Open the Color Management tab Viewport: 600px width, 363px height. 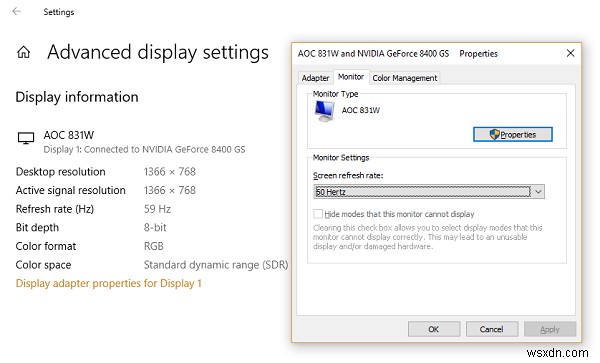pos(404,78)
